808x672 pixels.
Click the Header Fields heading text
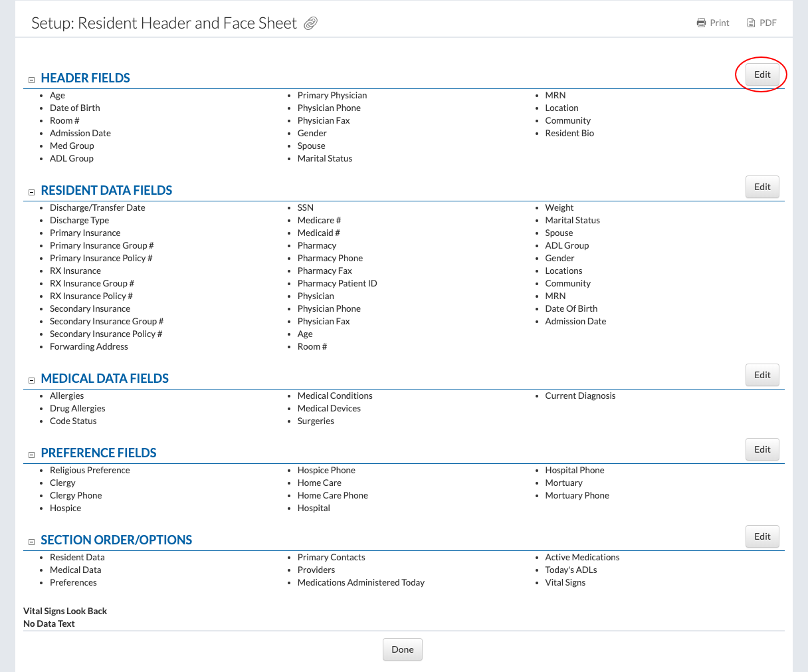point(85,78)
